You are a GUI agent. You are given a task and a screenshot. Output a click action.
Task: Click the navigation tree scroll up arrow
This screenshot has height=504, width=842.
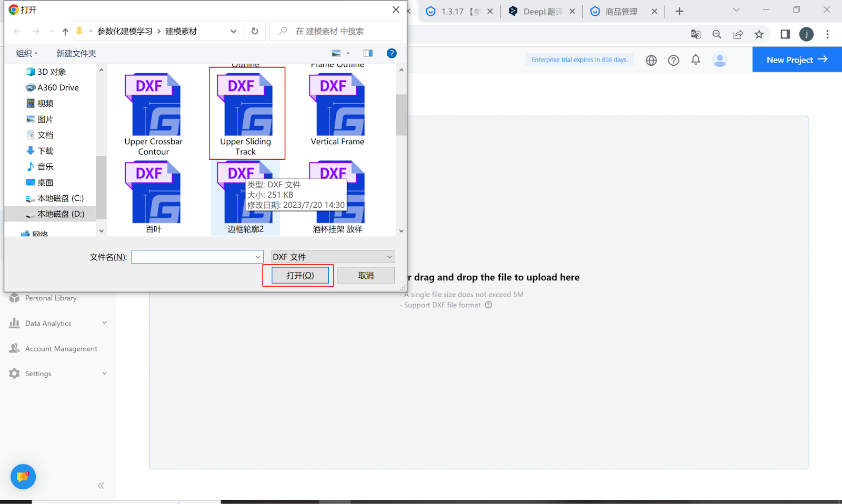tap(101, 70)
